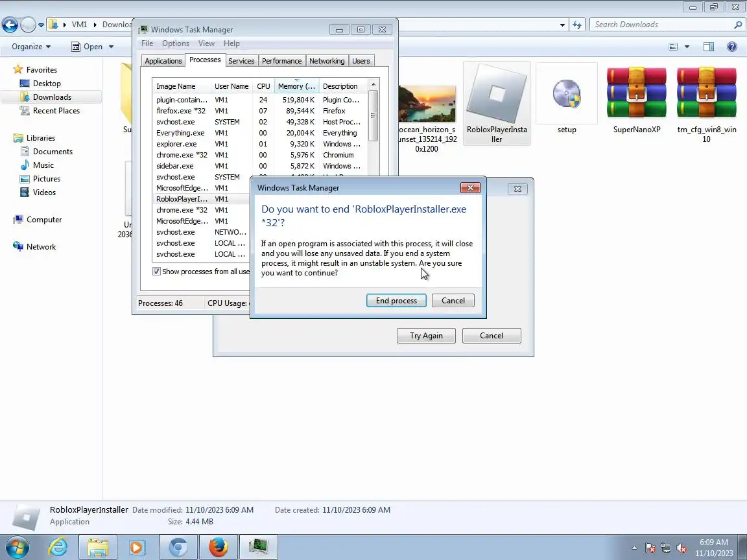Select the tm_cfg_win8_win10 archive icon
This screenshot has width=747, height=560.
(x=706, y=105)
